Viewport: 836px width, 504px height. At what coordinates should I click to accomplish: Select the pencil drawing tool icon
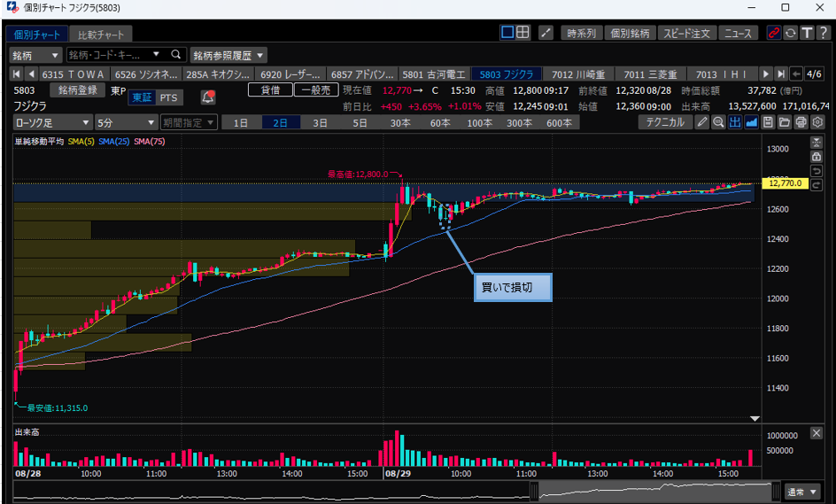(702, 122)
